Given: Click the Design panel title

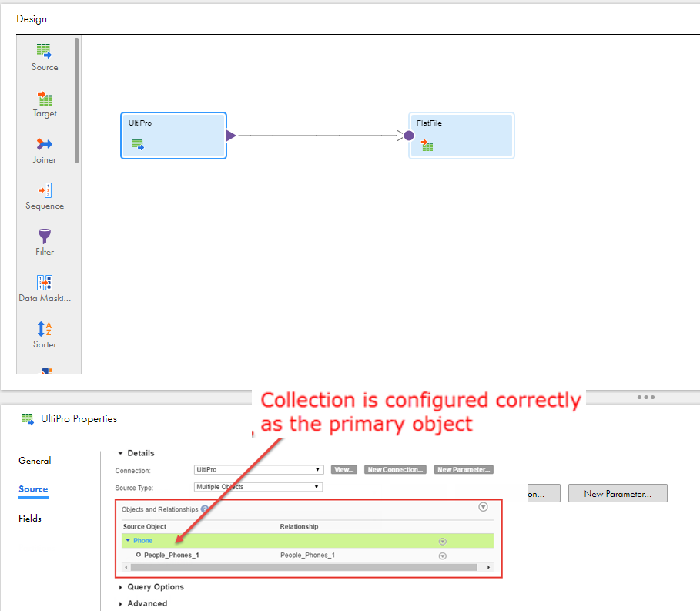Looking at the screenshot, I should 32,18.
